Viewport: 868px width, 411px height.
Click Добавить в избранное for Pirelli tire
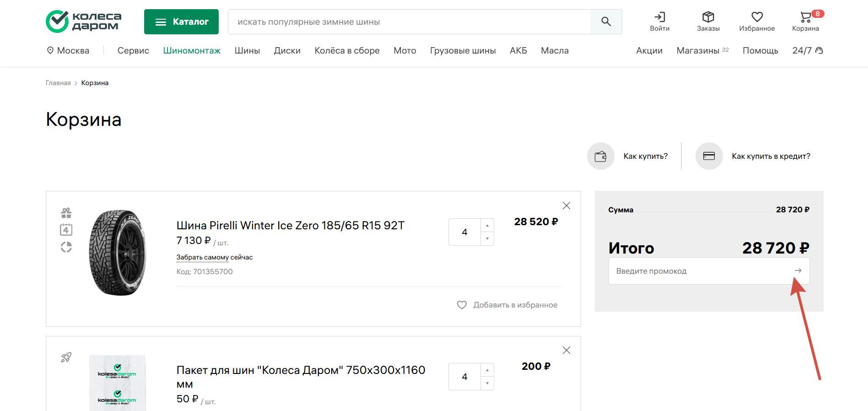[507, 305]
